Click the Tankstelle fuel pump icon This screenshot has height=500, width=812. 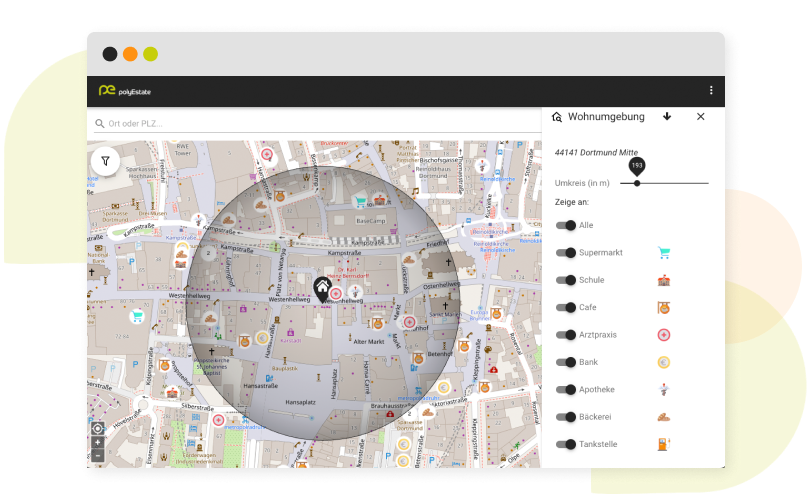(663, 443)
